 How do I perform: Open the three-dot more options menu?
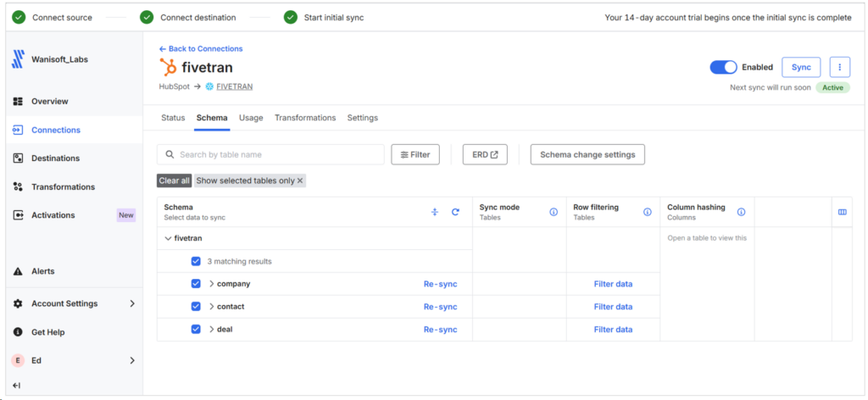840,67
